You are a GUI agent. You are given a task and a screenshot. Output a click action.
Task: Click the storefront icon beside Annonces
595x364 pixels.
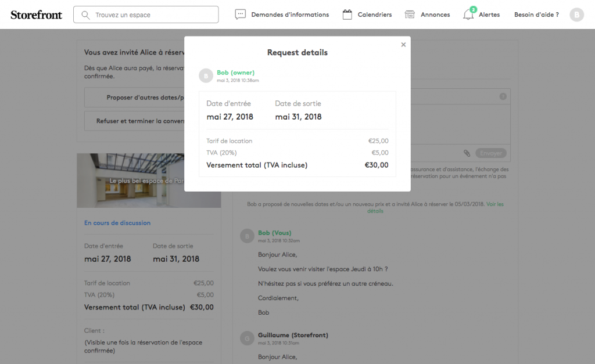[x=410, y=15]
